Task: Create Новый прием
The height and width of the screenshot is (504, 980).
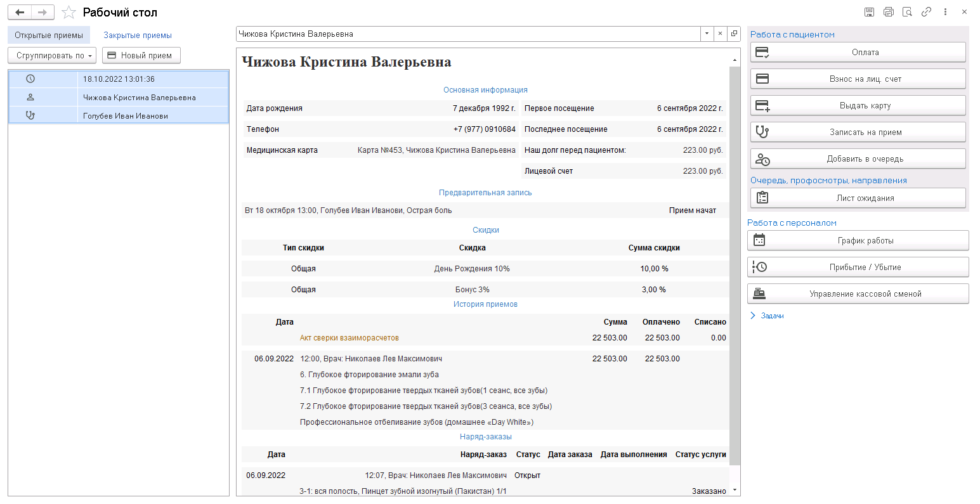Action: point(141,56)
